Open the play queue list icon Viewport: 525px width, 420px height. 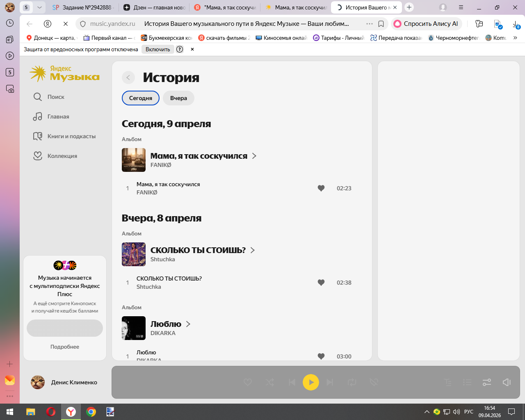click(x=467, y=382)
